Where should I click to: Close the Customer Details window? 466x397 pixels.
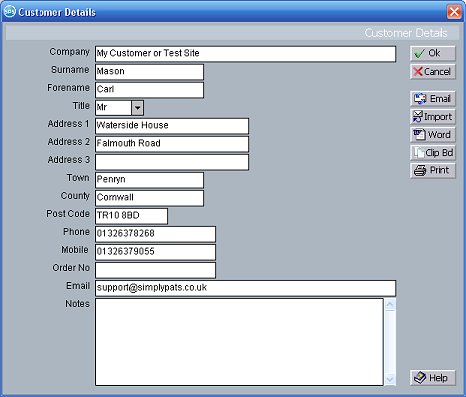pyautogui.click(x=454, y=12)
